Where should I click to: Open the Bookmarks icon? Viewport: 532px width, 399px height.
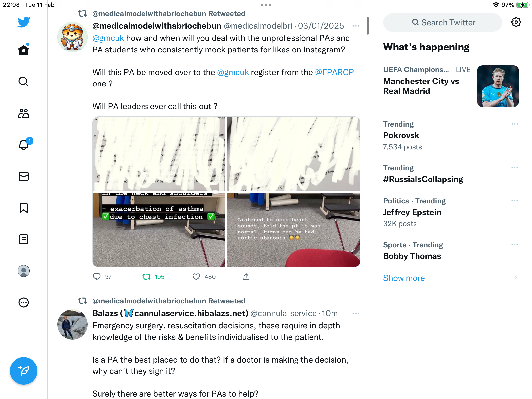24,208
